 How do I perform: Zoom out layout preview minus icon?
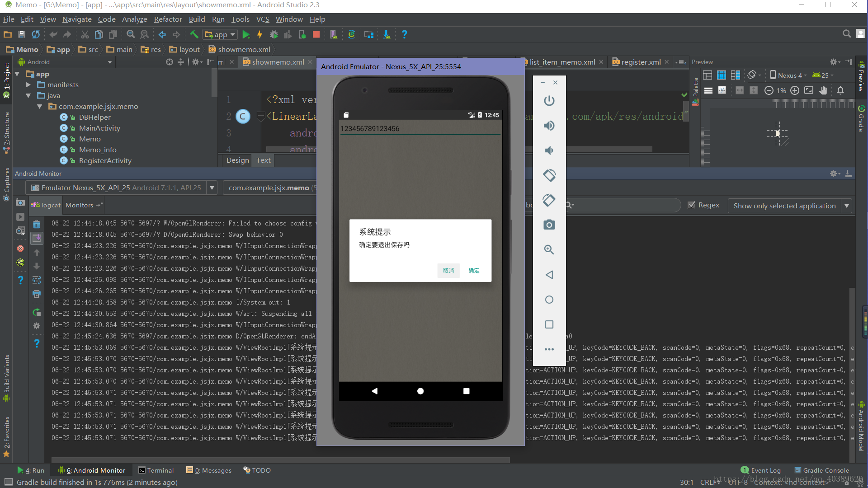click(769, 90)
